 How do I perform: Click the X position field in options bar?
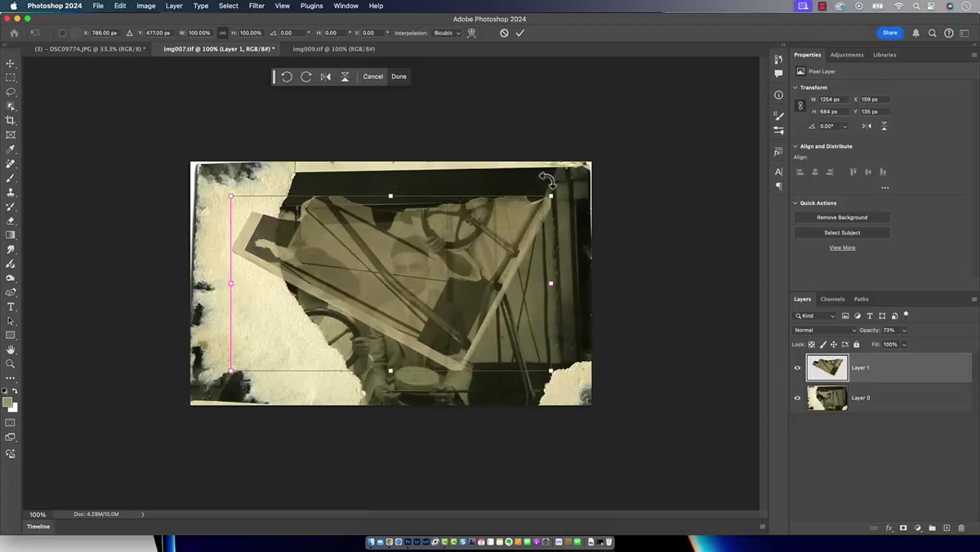point(104,33)
